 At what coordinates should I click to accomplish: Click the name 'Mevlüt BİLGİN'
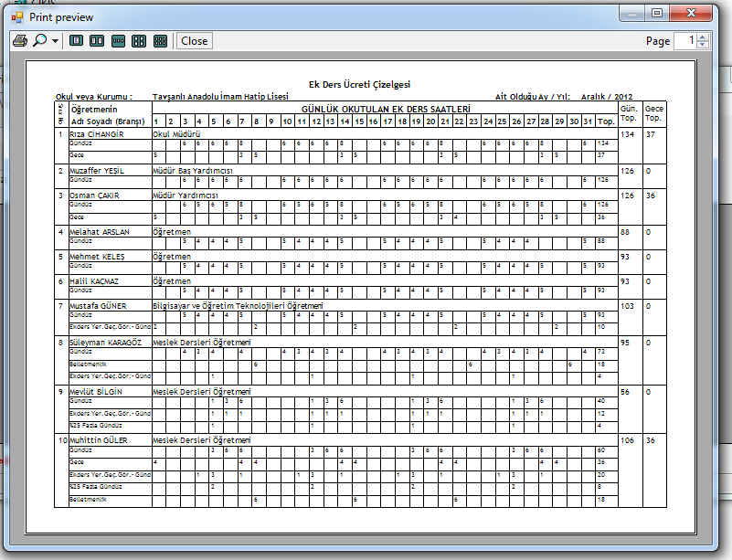[96, 392]
